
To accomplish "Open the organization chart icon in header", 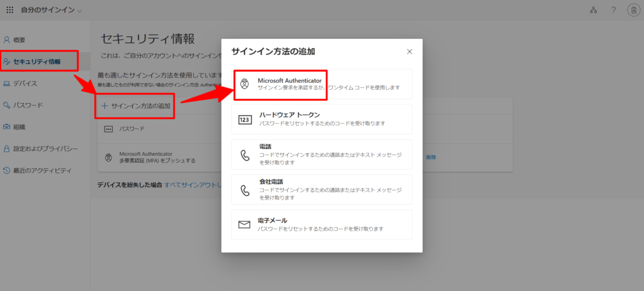I will tap(593, 10).
